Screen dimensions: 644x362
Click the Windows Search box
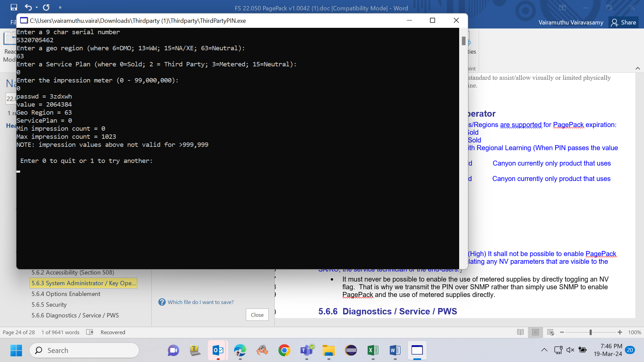coord(84,350)
